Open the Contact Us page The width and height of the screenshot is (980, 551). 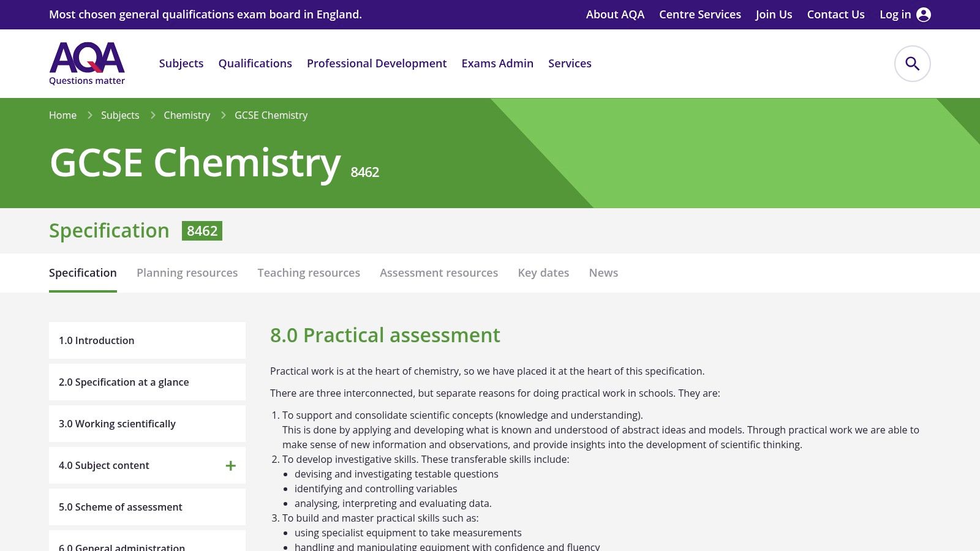836,15
